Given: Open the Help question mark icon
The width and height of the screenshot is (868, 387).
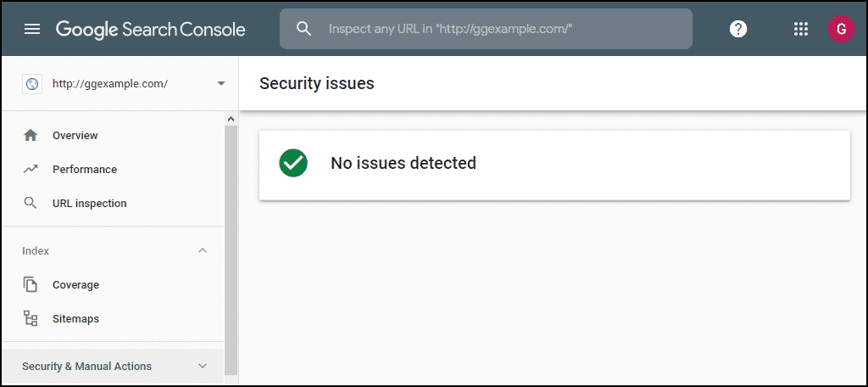Looking at the screenshot, I should [x=738, y=29].
